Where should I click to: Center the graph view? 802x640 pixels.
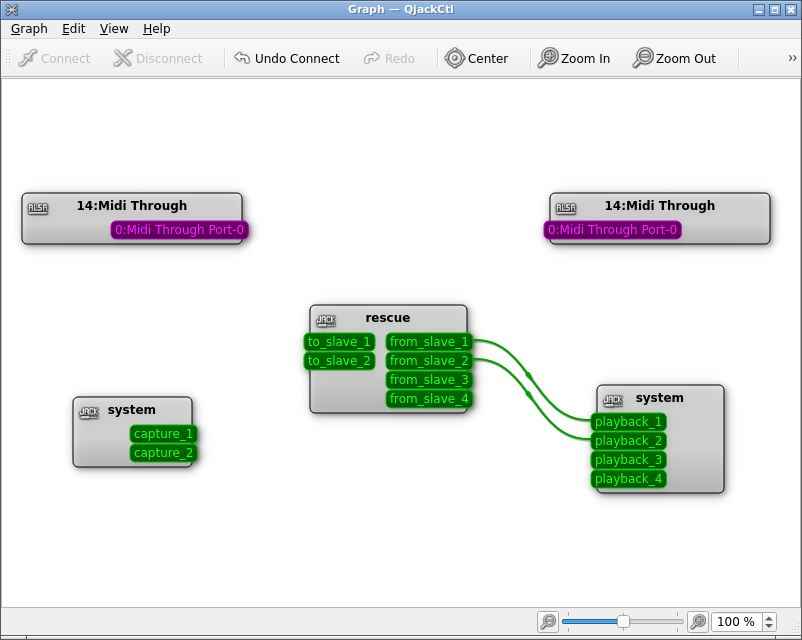point(476,58)
